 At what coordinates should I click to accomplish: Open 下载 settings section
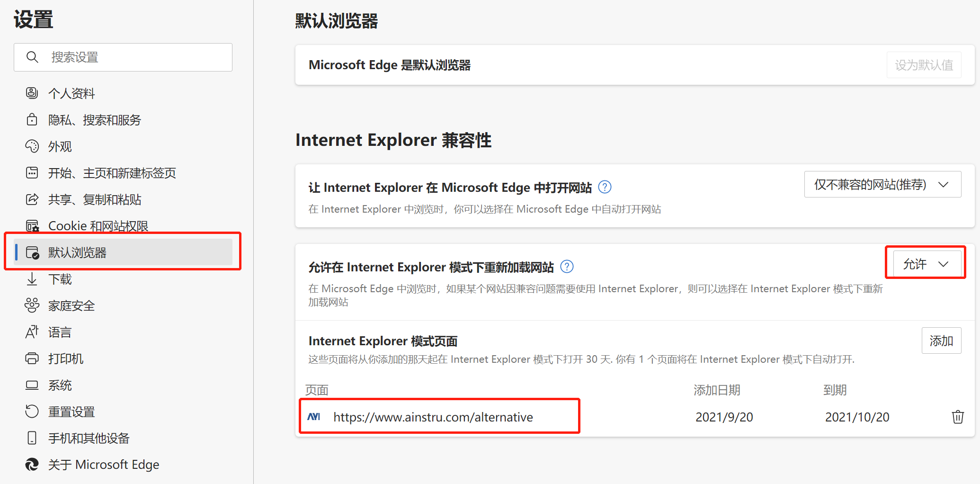tap(60, 279)
